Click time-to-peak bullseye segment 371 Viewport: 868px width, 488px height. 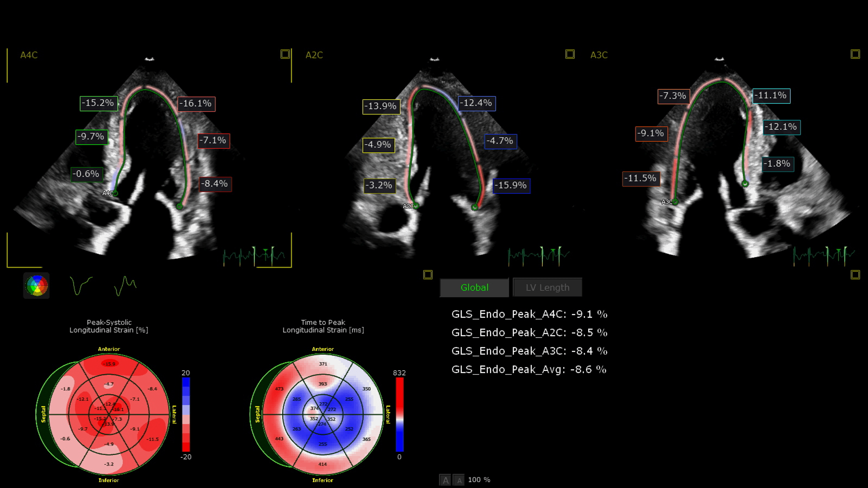click(323, 364)
